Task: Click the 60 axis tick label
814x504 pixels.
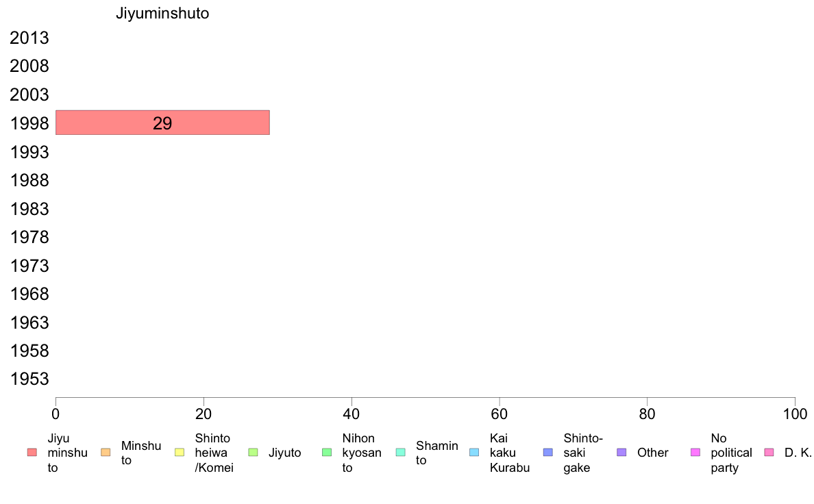Action: coord(500,414)
